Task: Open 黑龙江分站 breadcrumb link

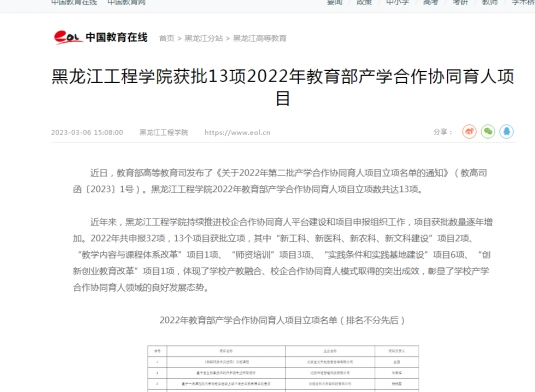Action: tap(204, 38)
